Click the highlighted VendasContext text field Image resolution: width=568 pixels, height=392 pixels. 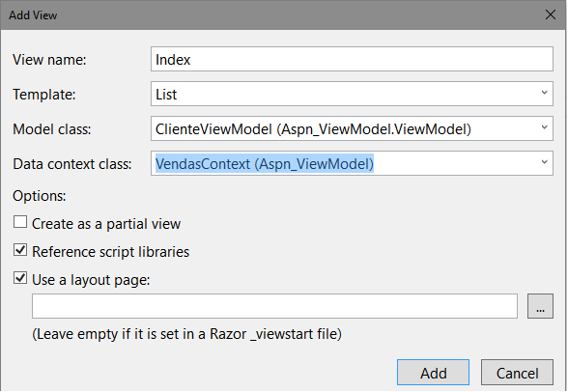click(x=265, y=164)
